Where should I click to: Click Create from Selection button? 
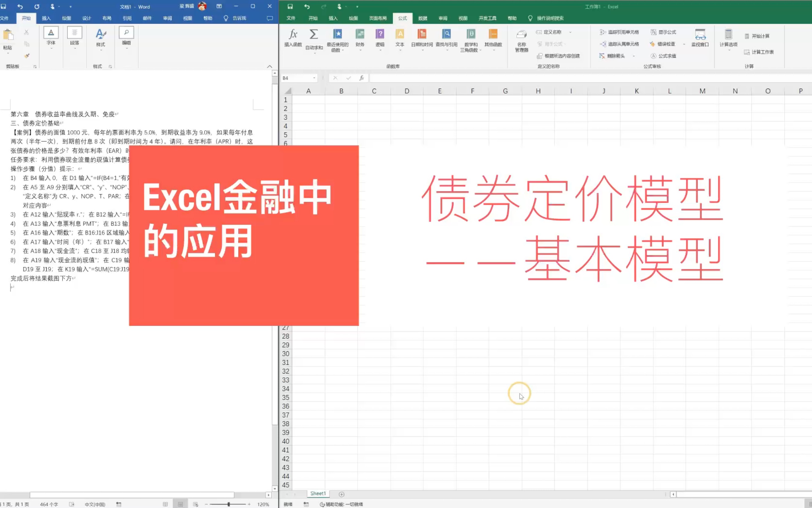pyautogui.click(x=559, y=56)
